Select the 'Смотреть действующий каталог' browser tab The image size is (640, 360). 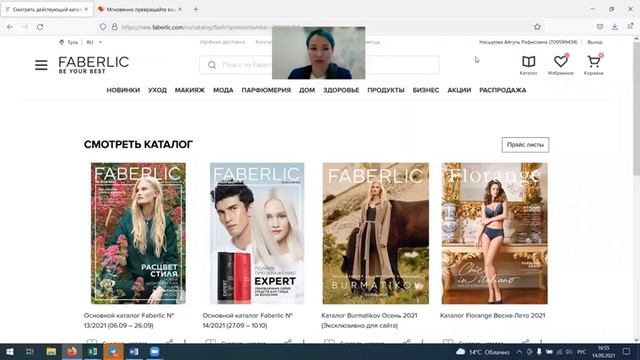pos(47,9)
